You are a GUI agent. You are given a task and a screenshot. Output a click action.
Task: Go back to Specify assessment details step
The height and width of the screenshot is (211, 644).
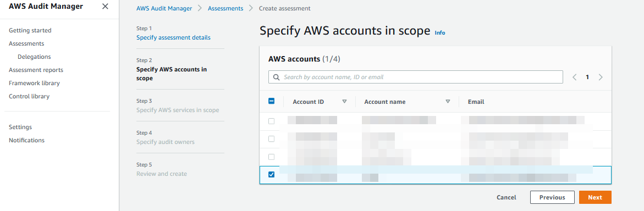tap(173, 37)
